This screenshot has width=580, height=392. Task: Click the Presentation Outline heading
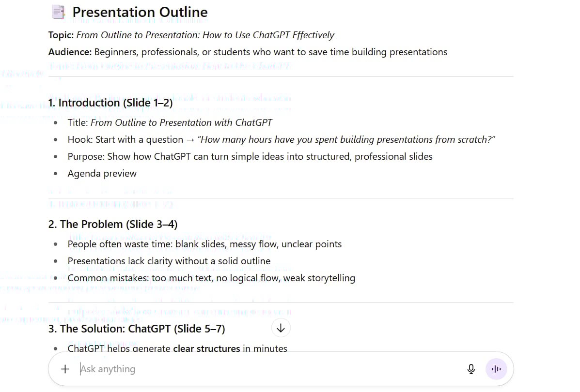[140, 12]
